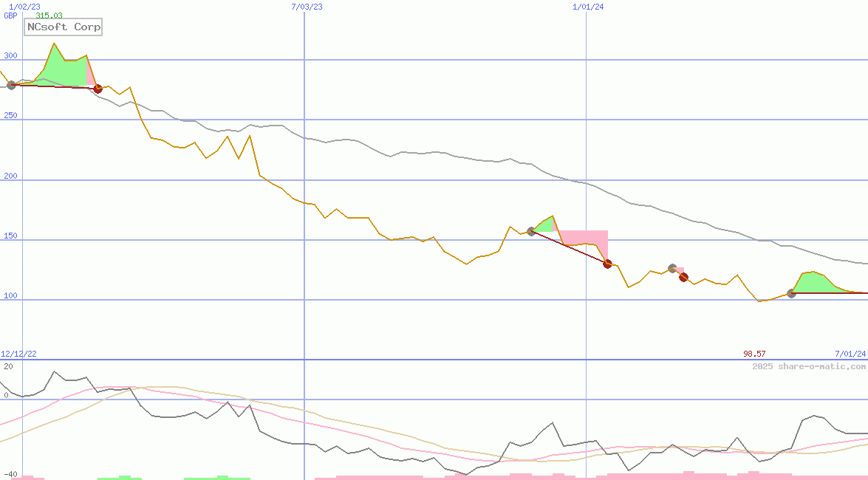Click the last gray entry marker near the 100 line

791,293
